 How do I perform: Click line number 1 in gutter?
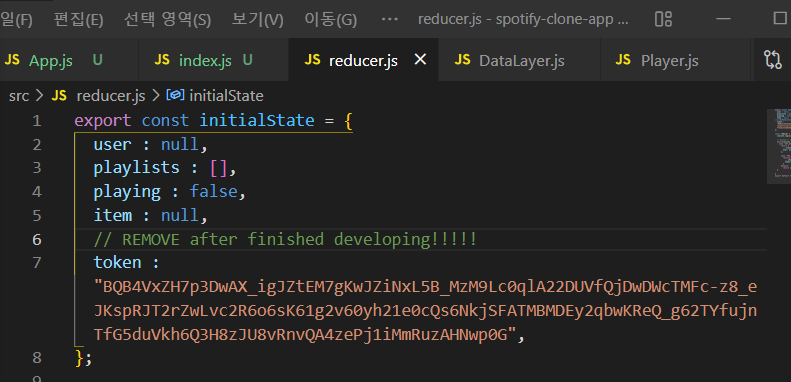coord(36,121)
